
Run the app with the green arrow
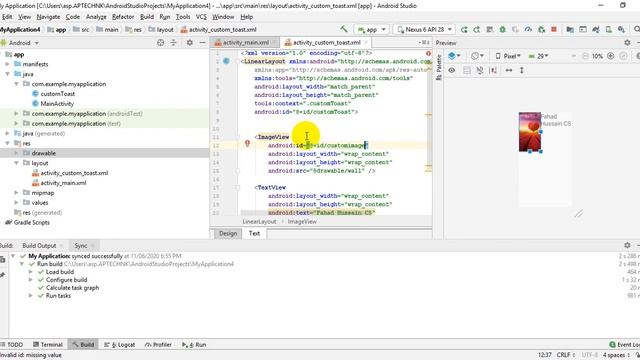pos(464,29)
